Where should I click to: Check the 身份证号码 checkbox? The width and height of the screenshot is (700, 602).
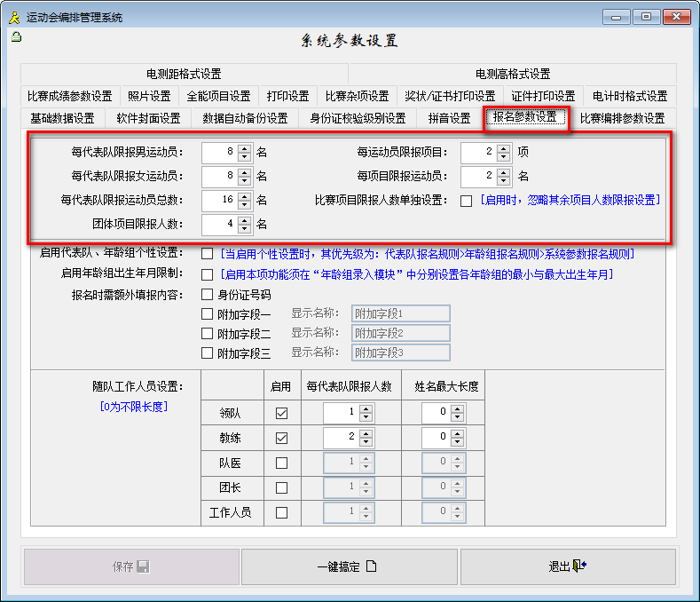click(207, 295)
